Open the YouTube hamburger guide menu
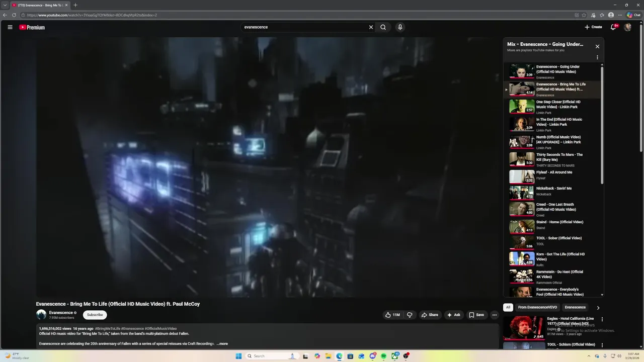Viewport: 644px width, 362px height. pos(10,27)
